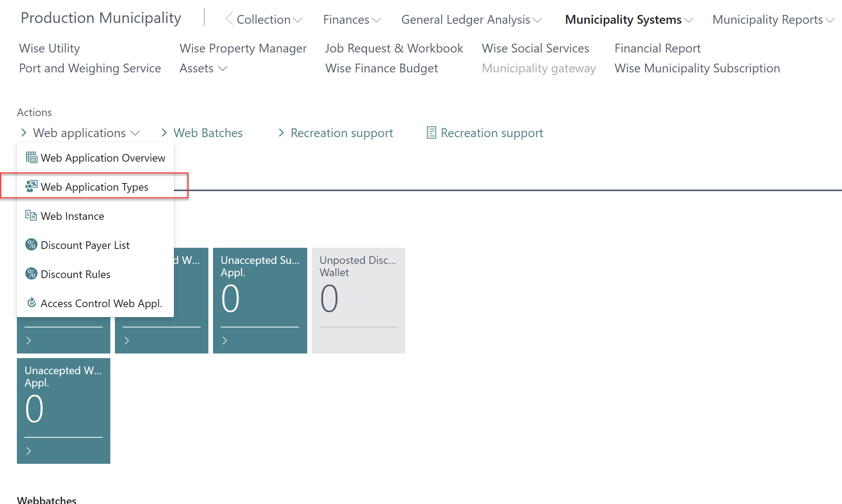
Task: Open Wise Property Manager
Action: point(243,48)
